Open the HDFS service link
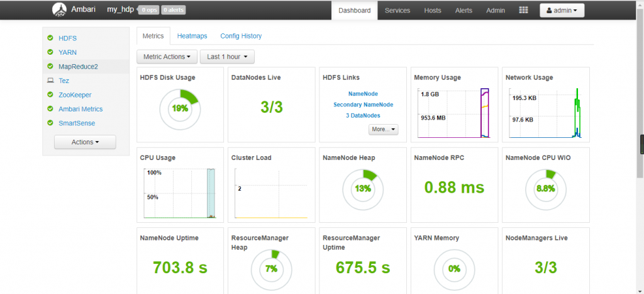 click(68, 38)
